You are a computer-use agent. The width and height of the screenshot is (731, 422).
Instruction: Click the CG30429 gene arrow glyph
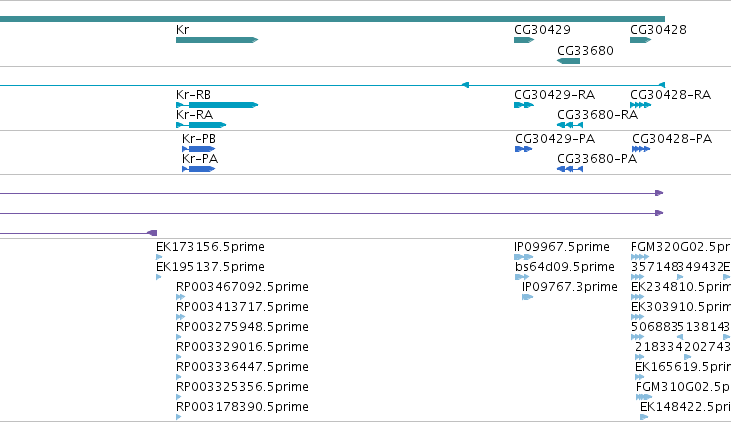point(524,40)
